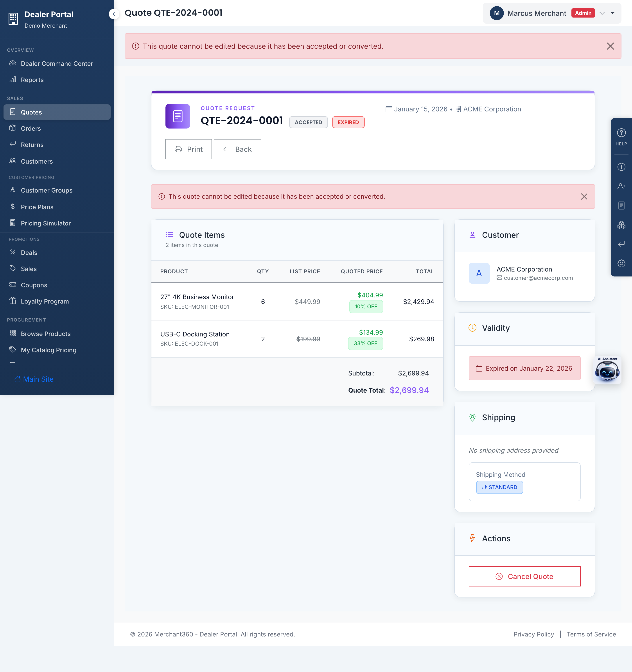Open Loyalty Program

57,301
